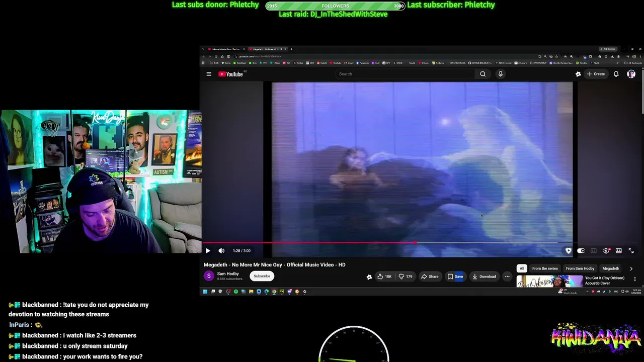Show more filter chips with the right chevron
The image size is (644, 362).
coord(631,268)
